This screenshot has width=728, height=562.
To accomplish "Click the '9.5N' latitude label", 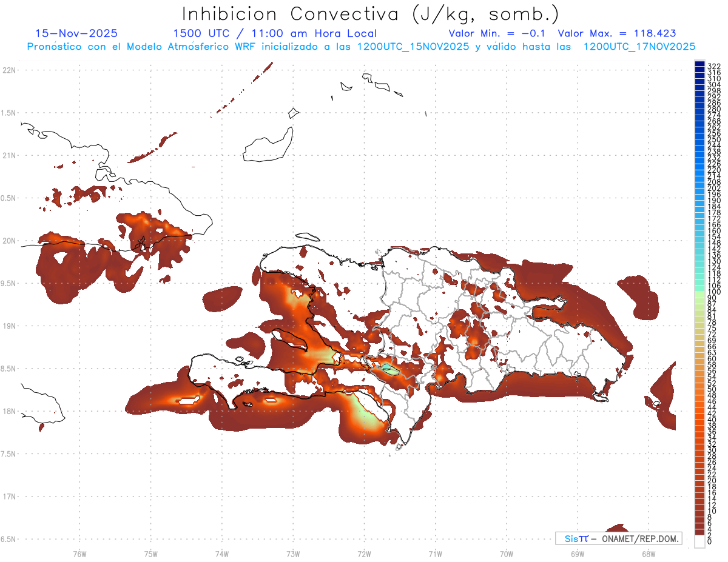I will click(x=8, y=283).
